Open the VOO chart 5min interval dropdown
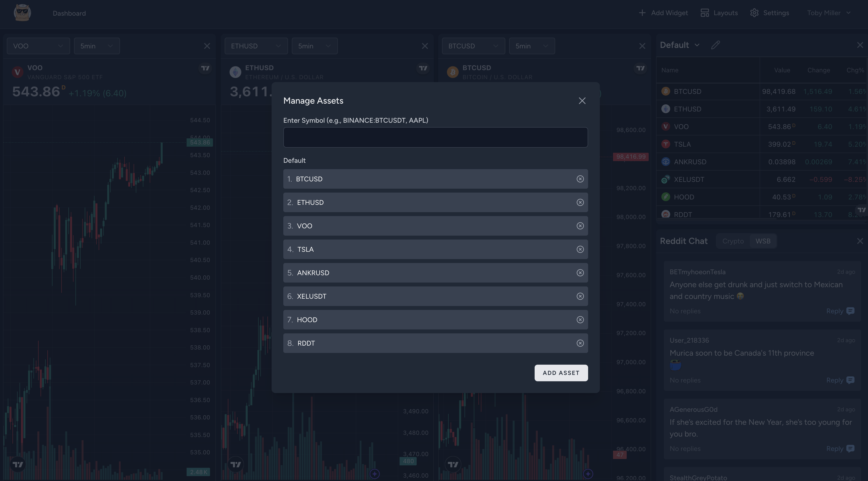Screen dimensions: 868x481 click(x=97, y=46)
